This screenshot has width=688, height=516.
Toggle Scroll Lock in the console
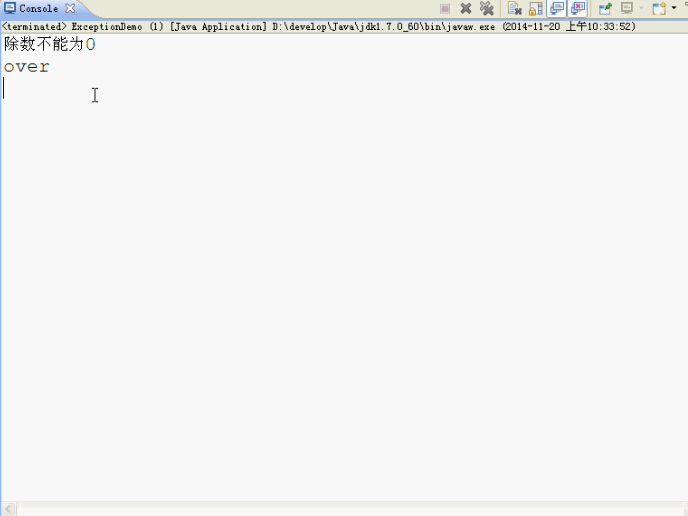tap(535, 8)
